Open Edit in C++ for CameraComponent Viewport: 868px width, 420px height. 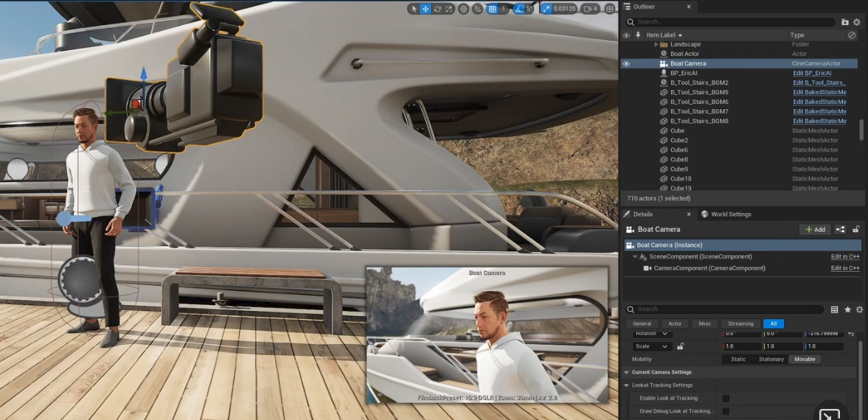click(x=844, y=267)
